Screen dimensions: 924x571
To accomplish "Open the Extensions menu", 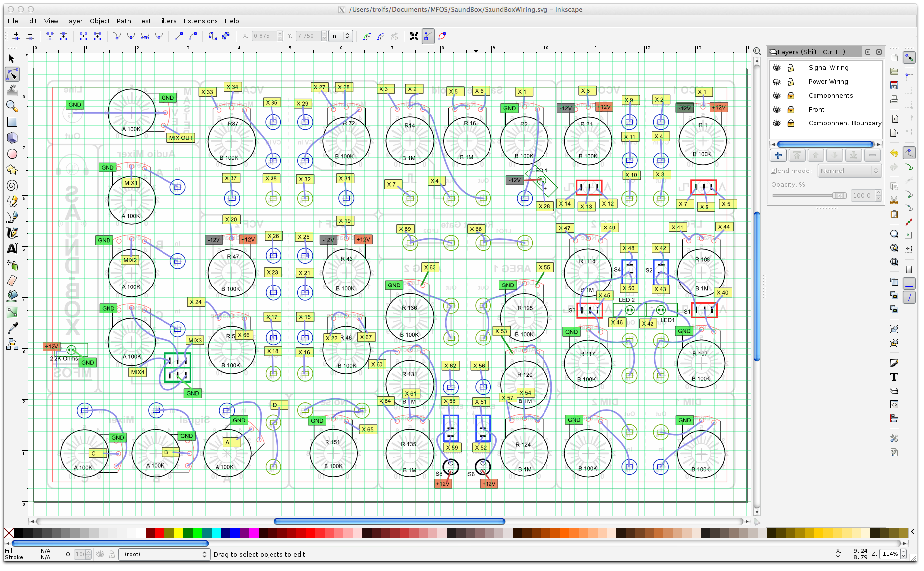I will click(x=200, y=21).
